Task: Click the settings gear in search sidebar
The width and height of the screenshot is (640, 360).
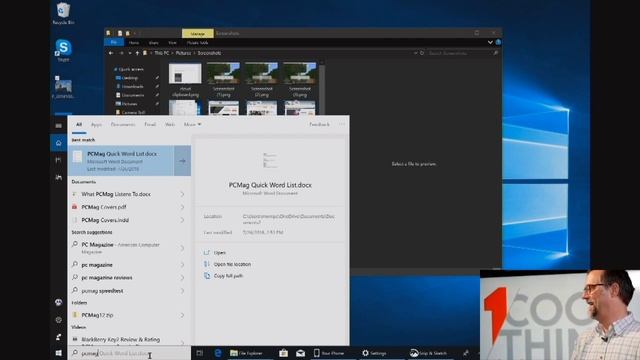Action: [x=59, y=320]
